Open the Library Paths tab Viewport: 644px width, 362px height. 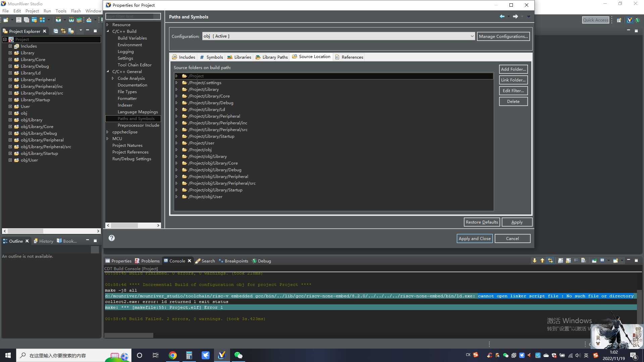(272, 57)
